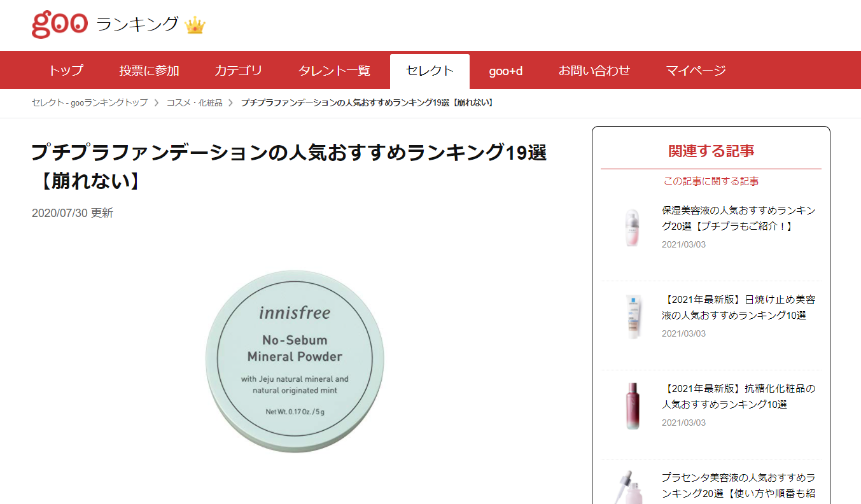Select the セレクト tab
Image resolution: width=861 pixels, height=504 pixels.
pyautogui.click(x=430, y=71)
